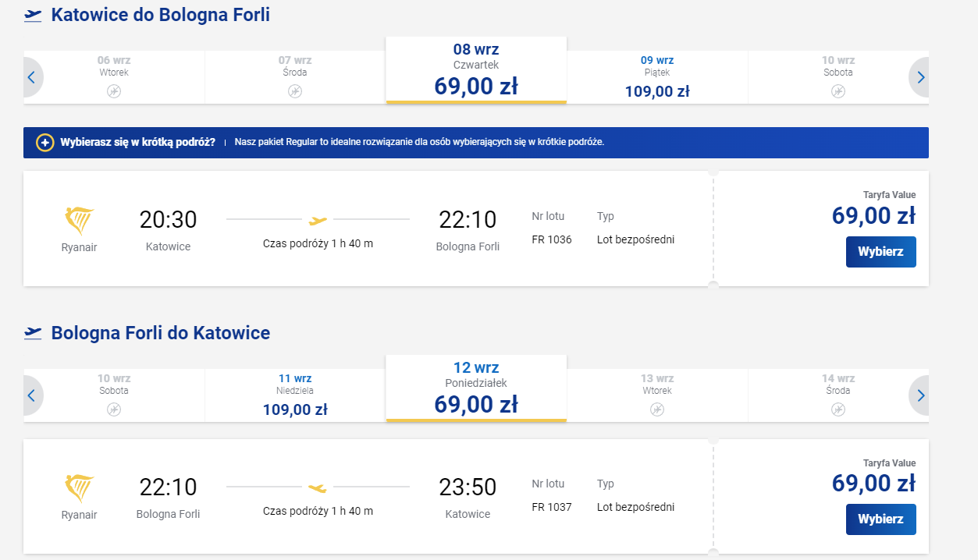Click the no-flight icon under 06 wrz Wtorek
The width and height of the screenshot is (978, 560).
114,91
